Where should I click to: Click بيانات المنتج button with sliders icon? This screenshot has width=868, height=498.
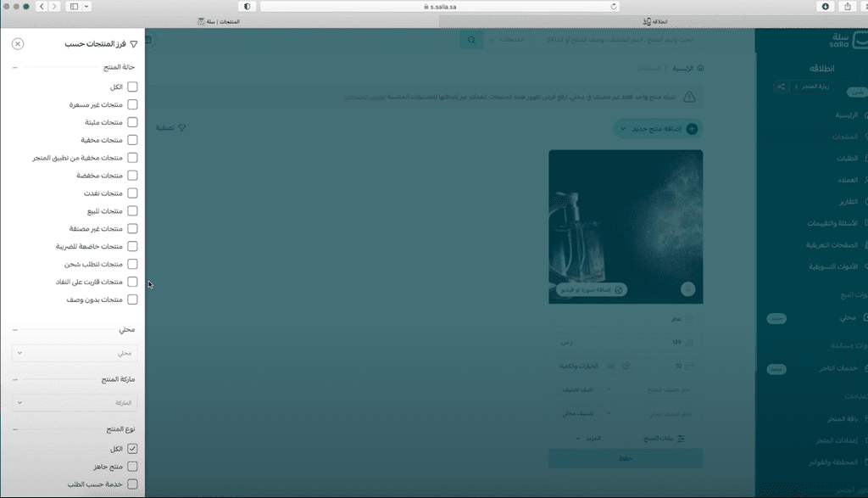click(x=664, y=438)
